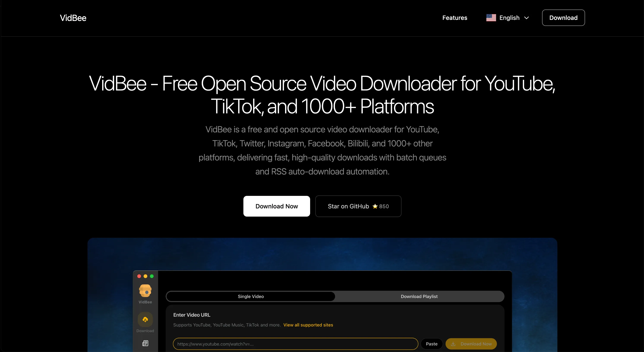Click the gold Download Now button in the app
This screenshot has height=352, width=644.
[471, 344]
